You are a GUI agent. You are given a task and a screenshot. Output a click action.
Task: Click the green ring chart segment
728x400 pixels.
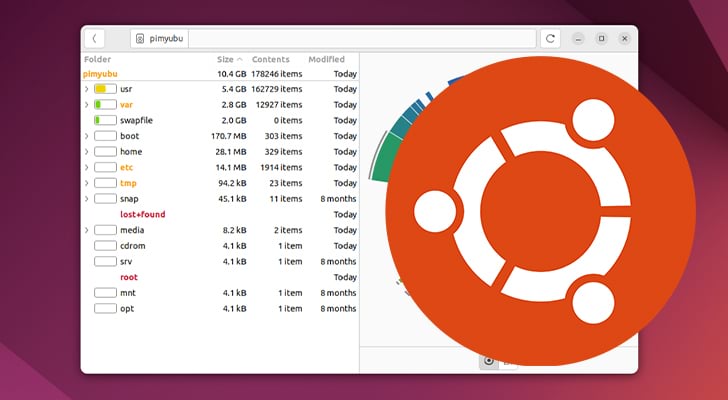(x=384, y=159)
